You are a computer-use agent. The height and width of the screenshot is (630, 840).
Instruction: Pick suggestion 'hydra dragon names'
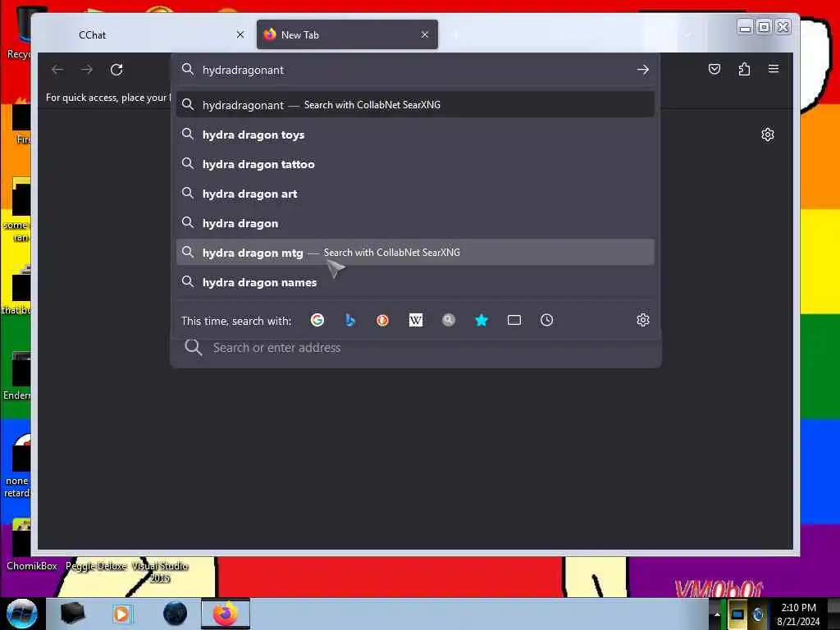point(415,282)
